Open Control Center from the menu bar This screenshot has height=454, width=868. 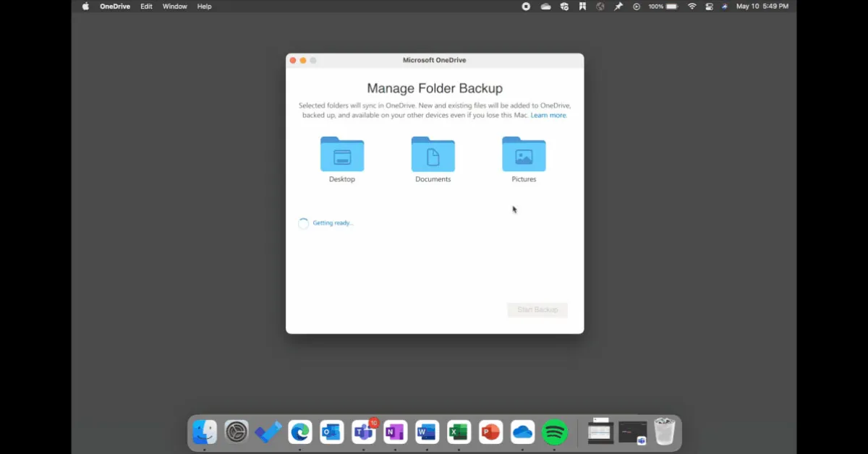click(709, 7)
